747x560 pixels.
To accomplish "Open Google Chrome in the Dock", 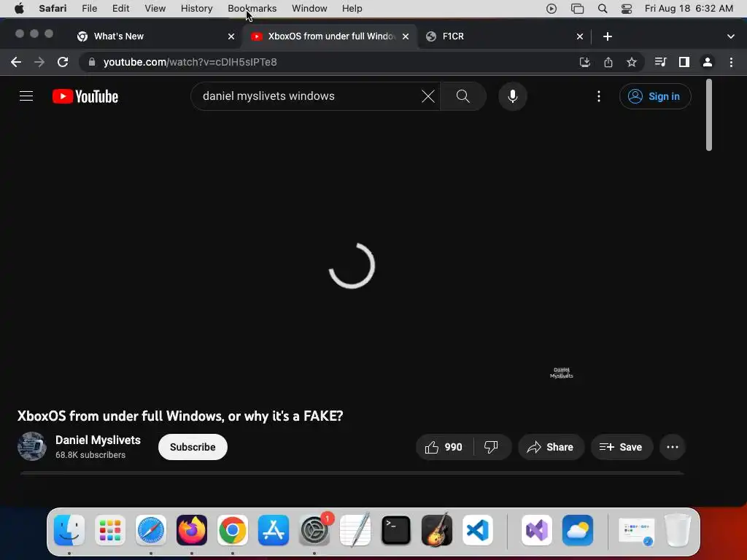I will pos(233,531).
